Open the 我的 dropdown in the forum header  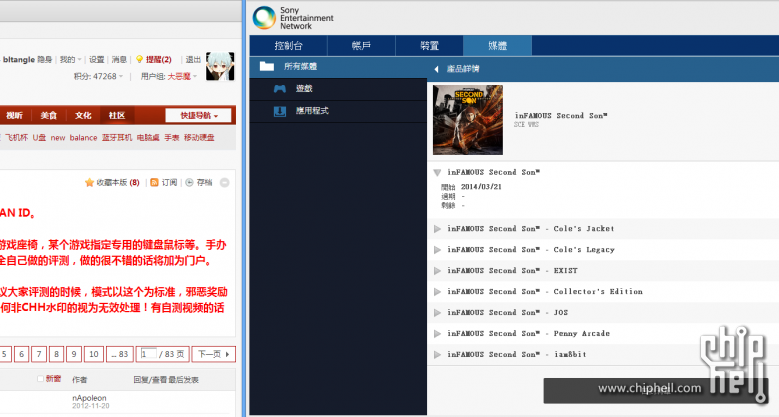70,60
